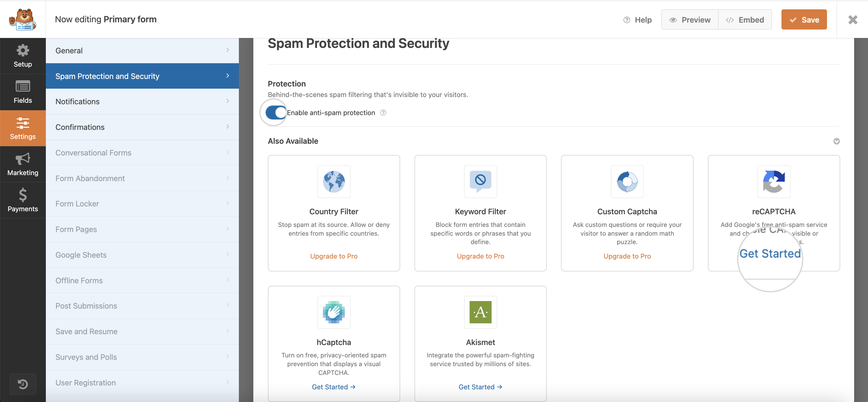Open the Setup gear panel
Image resolution: width=868 pixels, height=402 pixels.
[x=23, y=56]
